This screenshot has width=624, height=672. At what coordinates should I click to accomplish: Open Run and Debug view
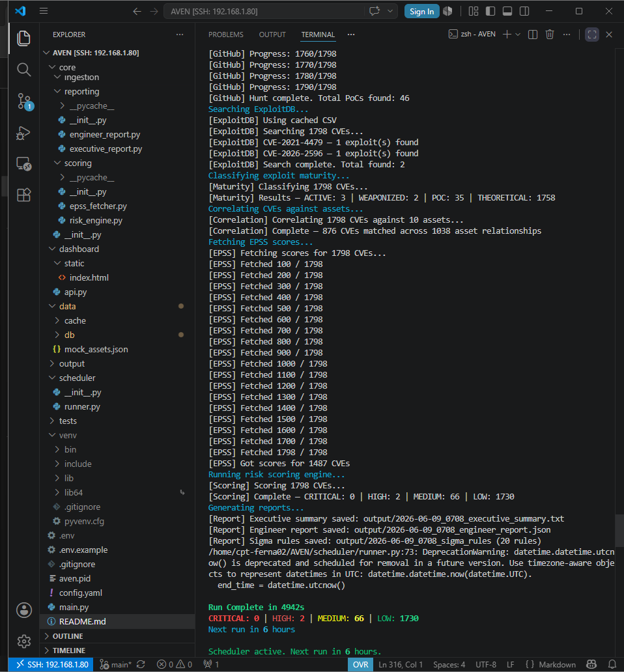23,133
